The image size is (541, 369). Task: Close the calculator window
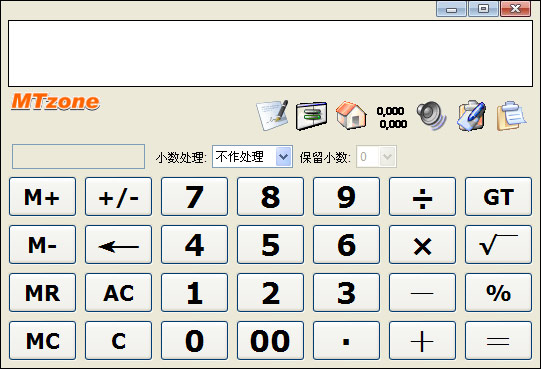tap(515, 9)
